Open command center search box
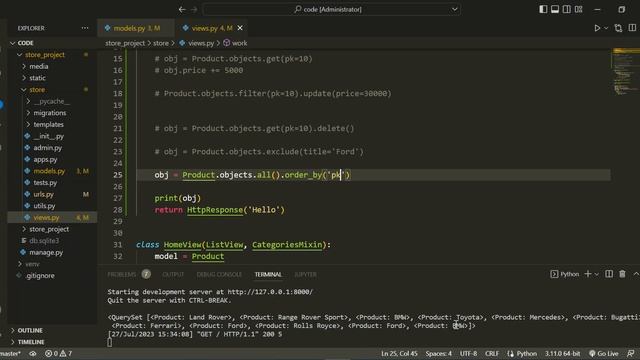Viewport: 640px width, 360px height. [x=332, y=9]
